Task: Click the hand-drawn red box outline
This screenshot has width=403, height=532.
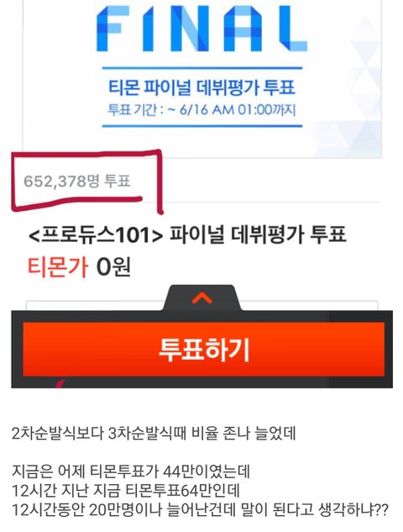Action: point(87,182)
